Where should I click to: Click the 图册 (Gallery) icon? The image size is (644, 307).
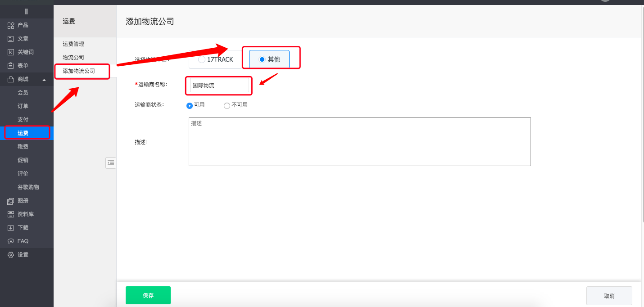click(11, 201)
